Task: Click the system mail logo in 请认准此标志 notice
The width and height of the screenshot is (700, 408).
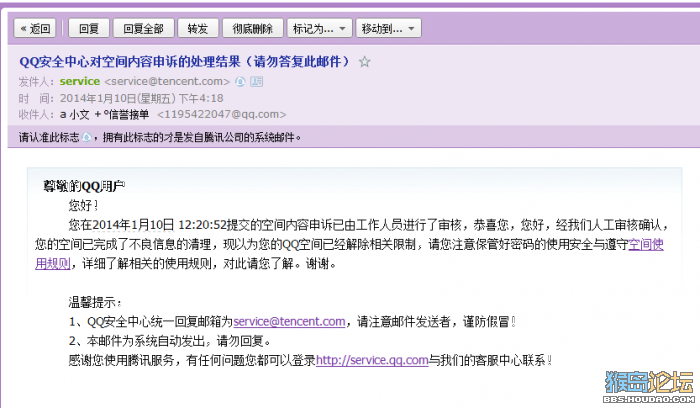Action: point(87,137)
